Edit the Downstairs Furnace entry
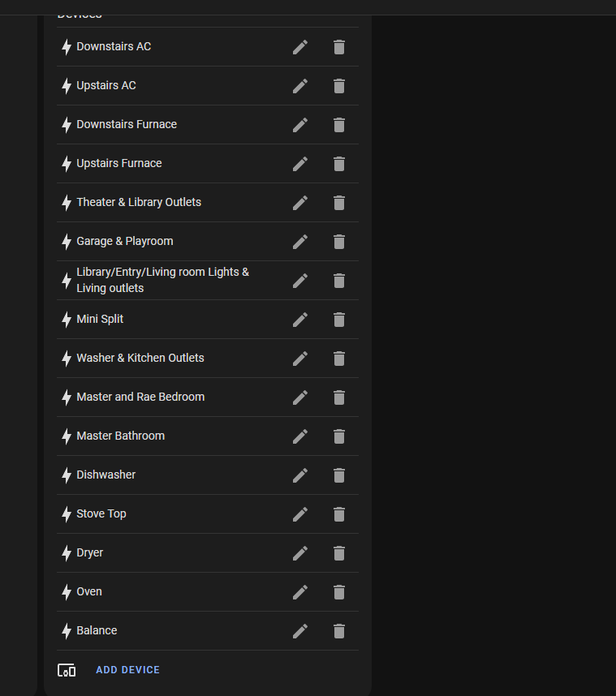 point(300,125)
